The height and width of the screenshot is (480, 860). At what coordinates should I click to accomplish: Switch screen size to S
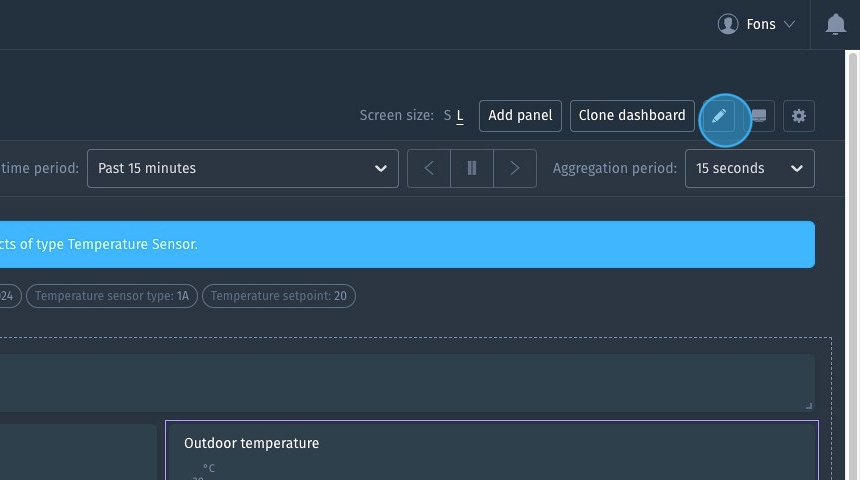point(447,116)
